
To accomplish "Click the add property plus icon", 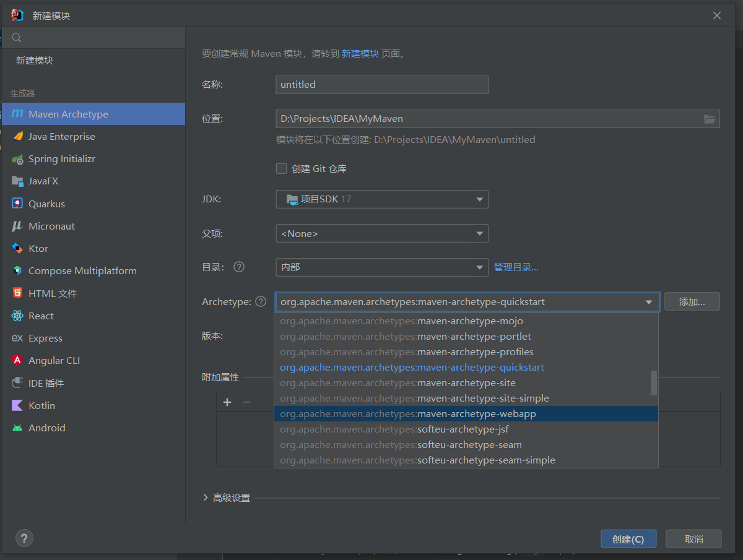I will [x=227, y=402].
